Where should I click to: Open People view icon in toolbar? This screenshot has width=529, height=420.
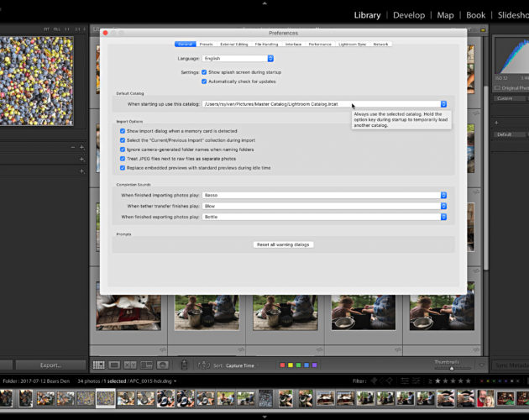[x=163, y=365]
